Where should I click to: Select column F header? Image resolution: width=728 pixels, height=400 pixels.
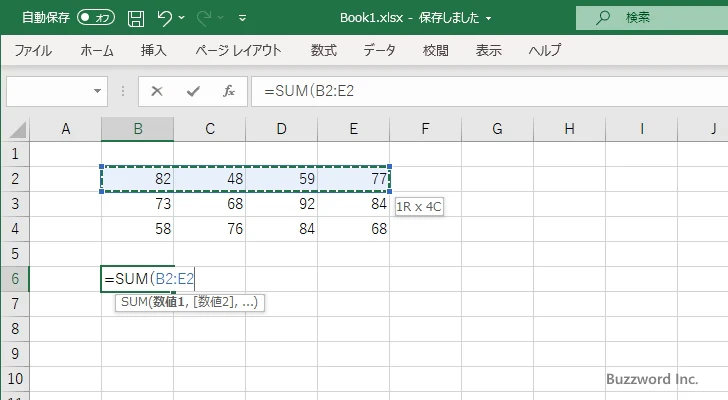coord(425,129)
